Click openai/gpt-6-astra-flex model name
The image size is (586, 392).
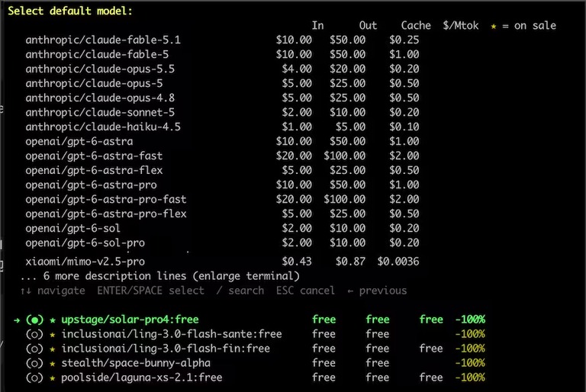(94, 170)
